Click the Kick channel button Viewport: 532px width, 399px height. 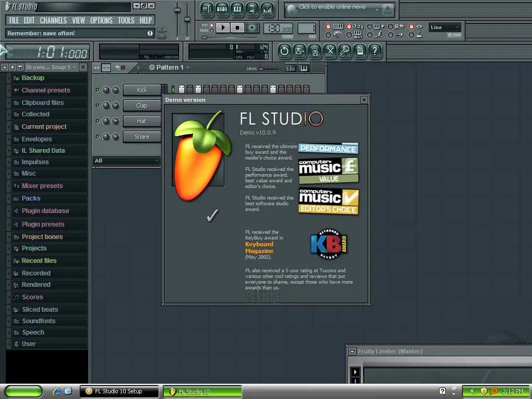[142, 90]
